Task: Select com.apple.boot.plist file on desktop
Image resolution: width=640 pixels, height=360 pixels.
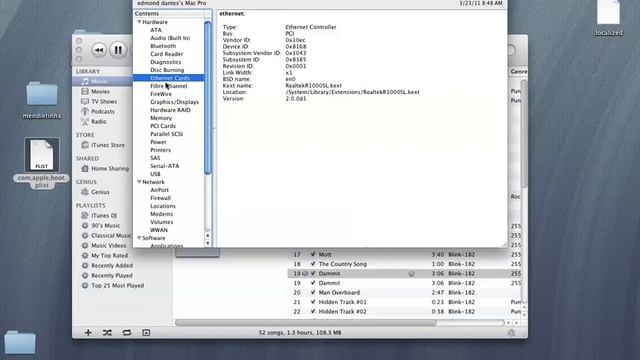Action: point(42,155)
